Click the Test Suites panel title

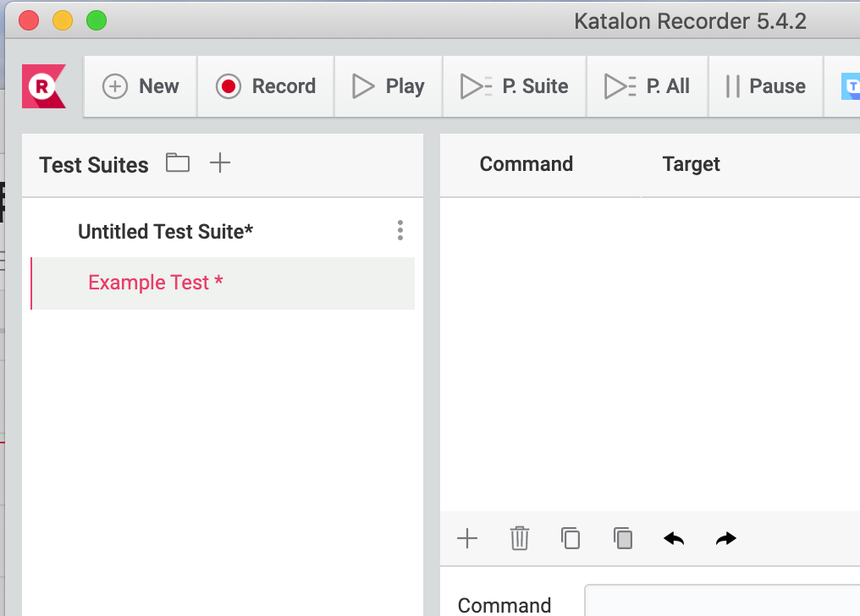click(x=94, y=165)
